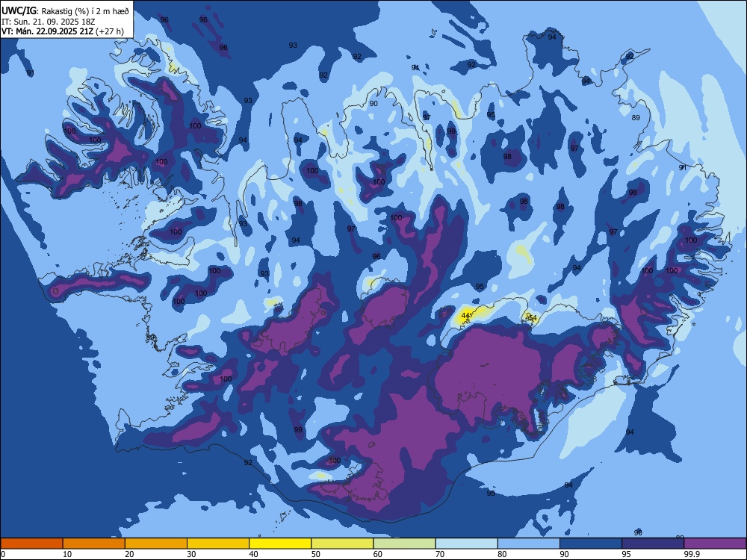Click the 20–30 legend color swatch
Viewport: 747px width, 560px height.
tap(156, 544)
